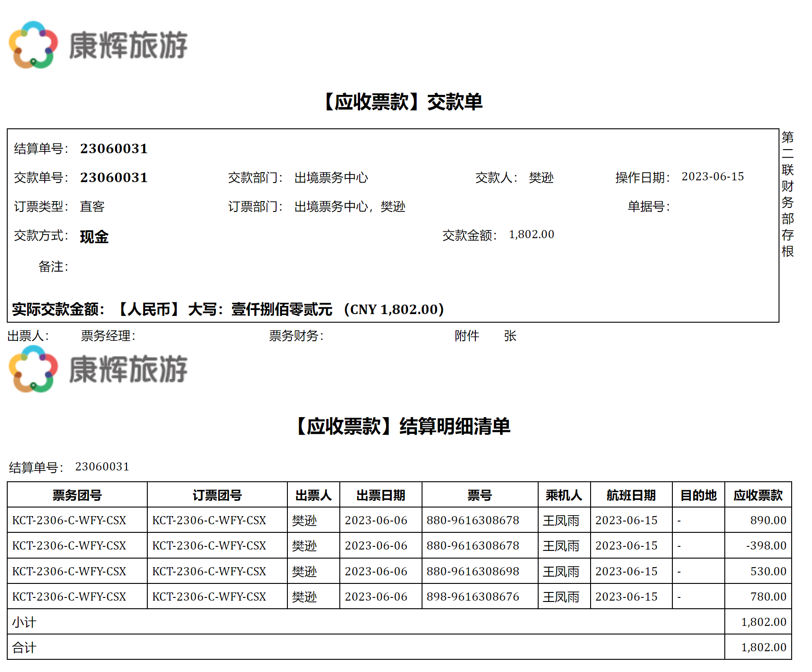Click the 票务团号 column header
This screenshot has height=672, width=812.
(x=77, y=495)
